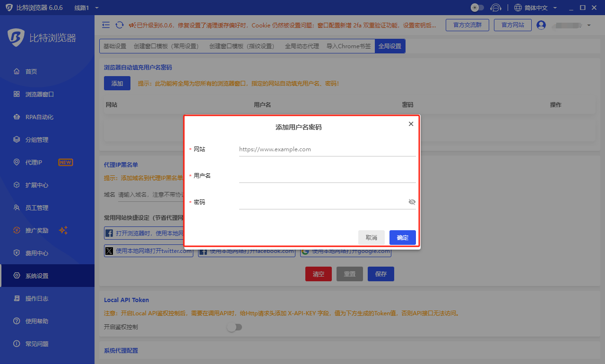Image resolution: width=605 pixels, height=364 pixels.
Task: Click the sparkle icon next to 推广奖励
Action: pos(63,230)
